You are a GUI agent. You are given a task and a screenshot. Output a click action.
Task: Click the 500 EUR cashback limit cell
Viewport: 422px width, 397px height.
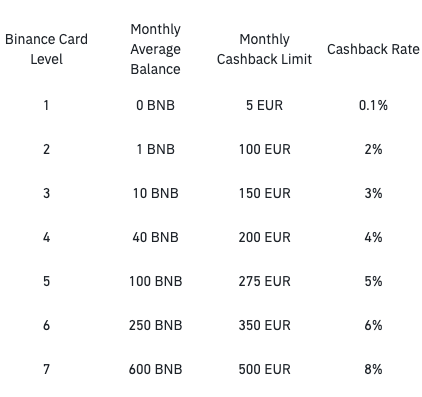tap(264, 369)
